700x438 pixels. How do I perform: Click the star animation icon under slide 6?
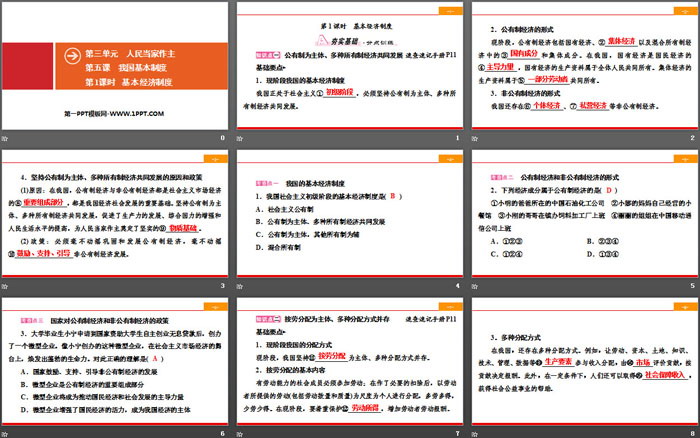tap(5, 434)
